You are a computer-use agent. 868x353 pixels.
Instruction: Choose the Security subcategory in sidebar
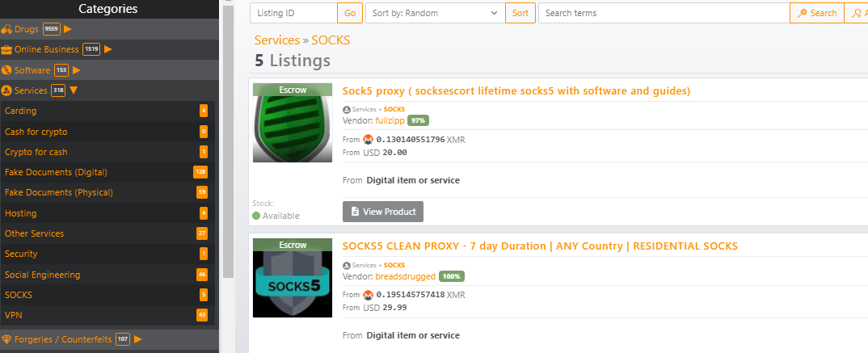[x=21, y=254]
